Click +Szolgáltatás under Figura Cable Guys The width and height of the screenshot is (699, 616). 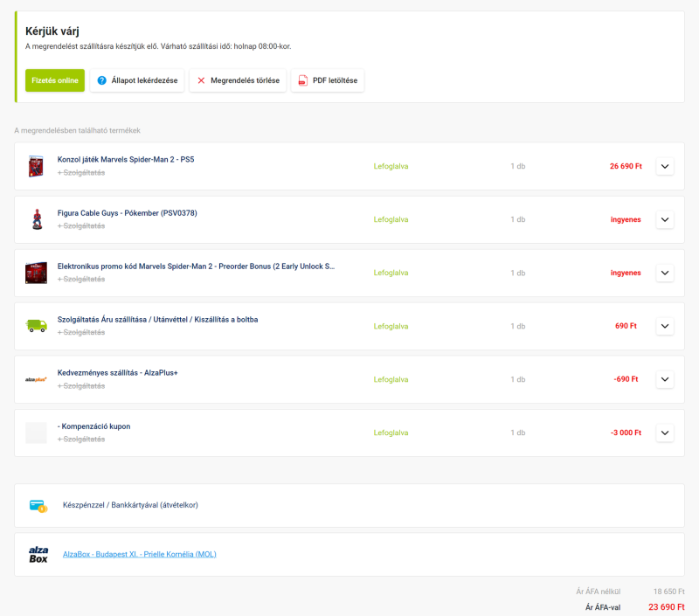(x=81, y=226)
